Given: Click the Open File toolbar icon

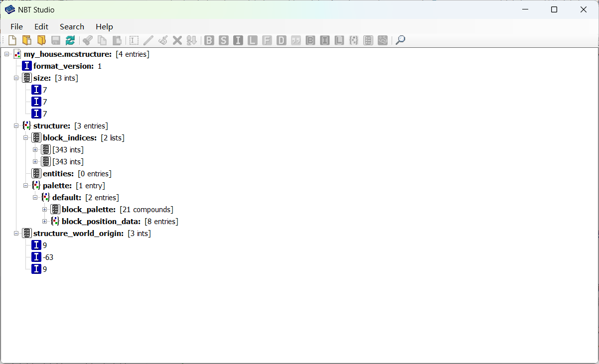Looking at the screenshot, I should point(27,40).
